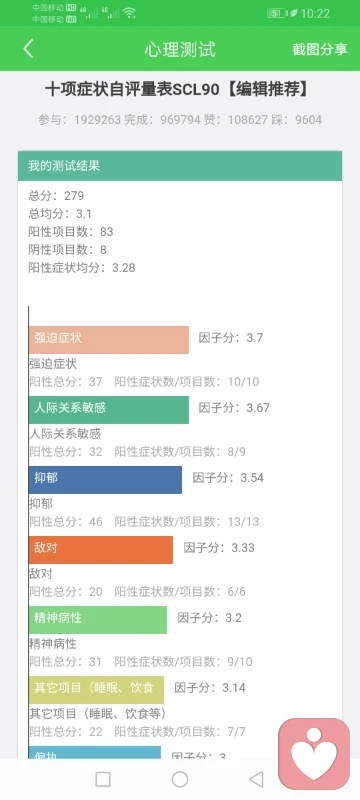This screenshot has width=360, height=800.
Task: Tap the battery indicator in status bar
Action: [x=278, y=13]
